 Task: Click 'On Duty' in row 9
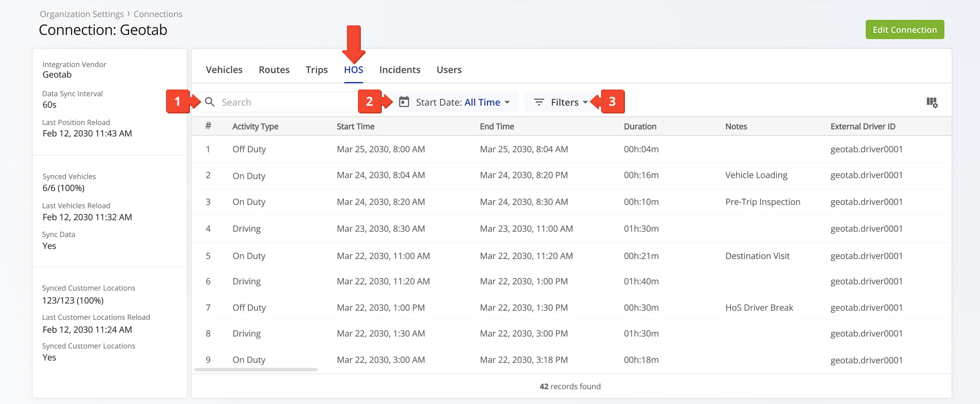(249, 360)
